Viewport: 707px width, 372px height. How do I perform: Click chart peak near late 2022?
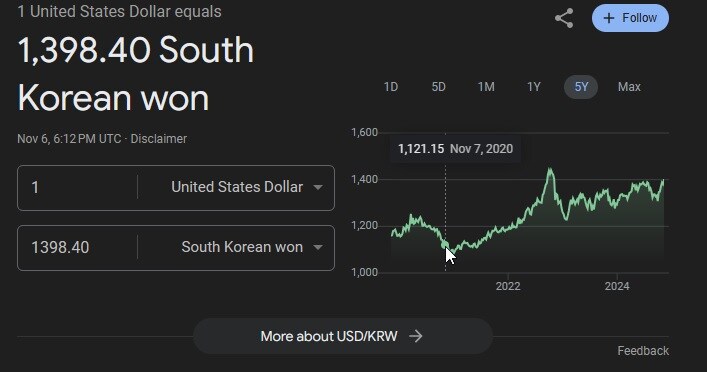550,170
